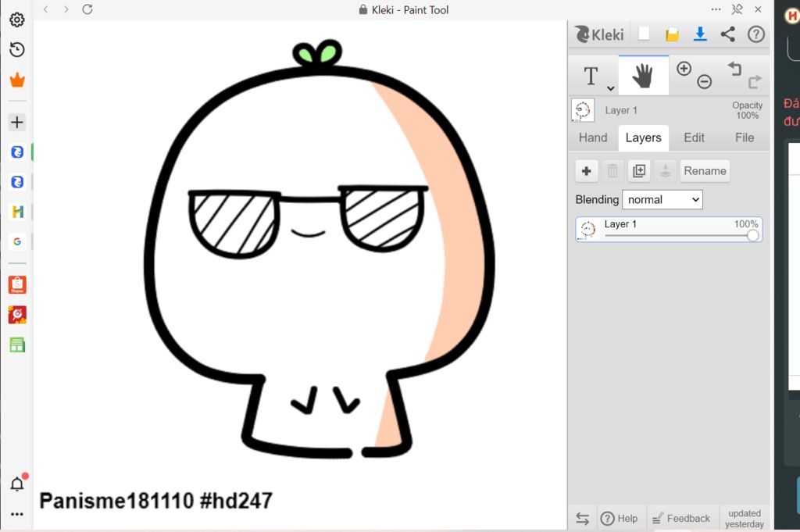Rename the selected layer
Screen dimensions: 800x532
(705, 171)
